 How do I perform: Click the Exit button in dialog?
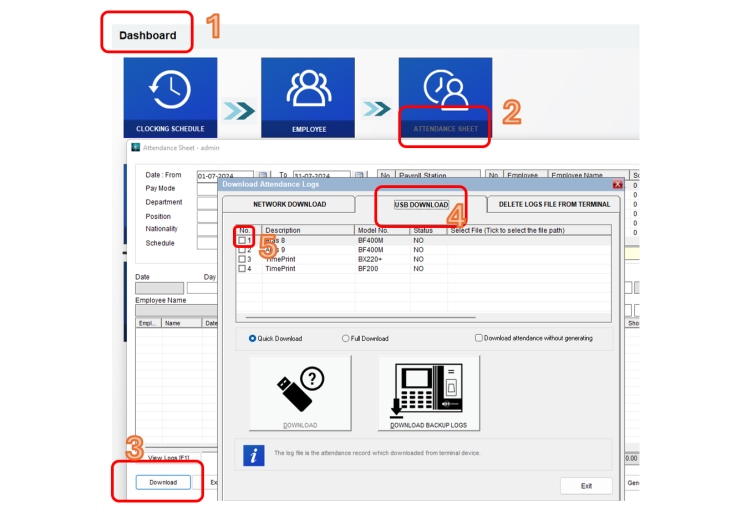click(x=586, y=486)
